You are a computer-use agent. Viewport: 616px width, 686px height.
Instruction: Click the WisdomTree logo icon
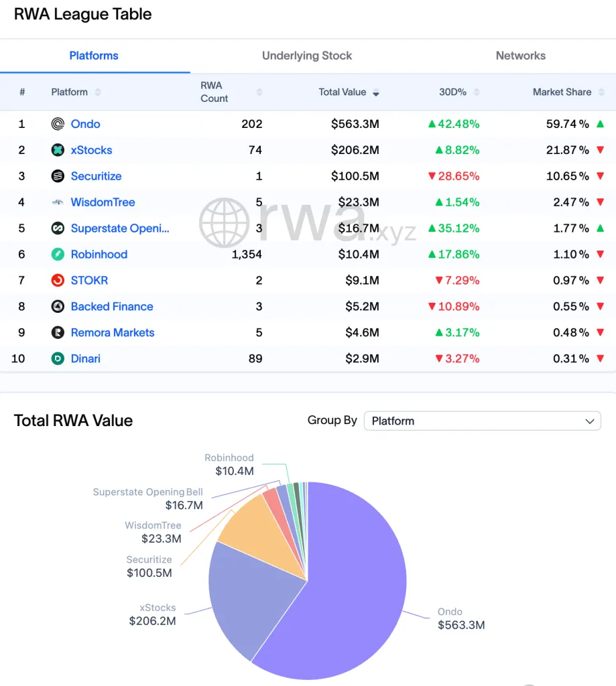click(58, 202)
